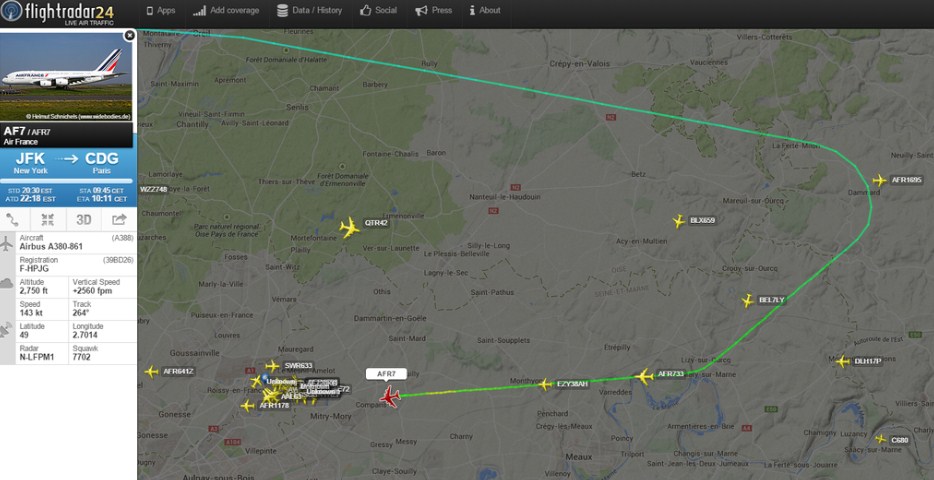Open the Press menu item
This screenshot has width=934, height=480.
tap(434, 10)
